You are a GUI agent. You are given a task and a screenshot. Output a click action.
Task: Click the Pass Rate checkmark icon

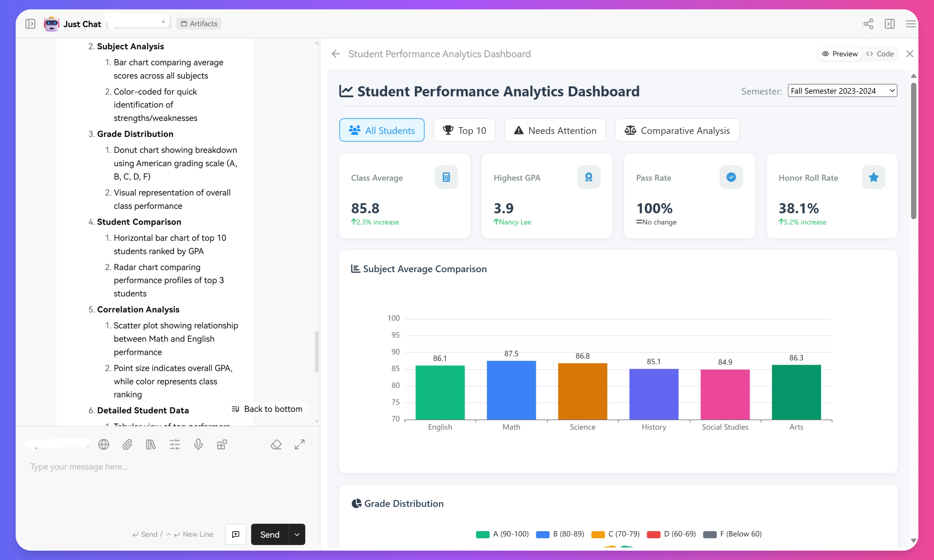(x=731, y=177)
